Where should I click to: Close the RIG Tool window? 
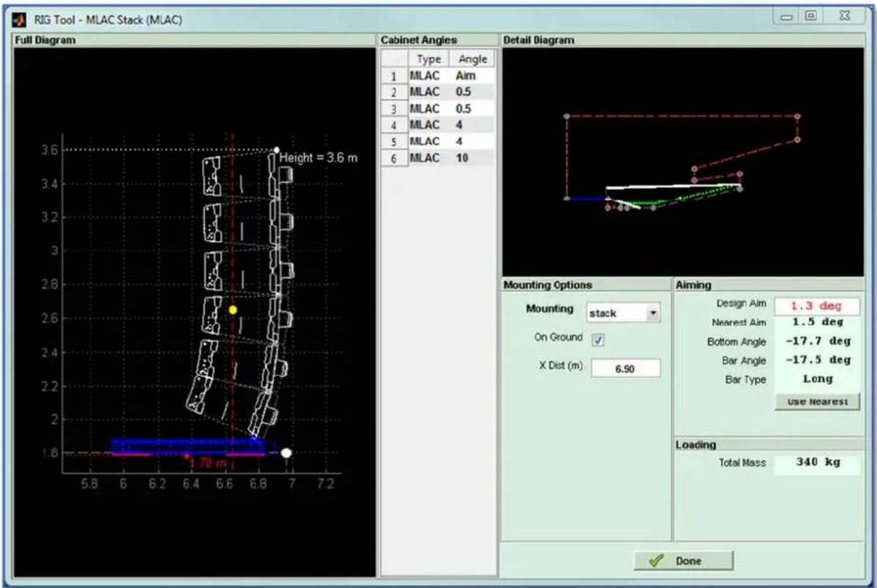click(x=845, y=16)
